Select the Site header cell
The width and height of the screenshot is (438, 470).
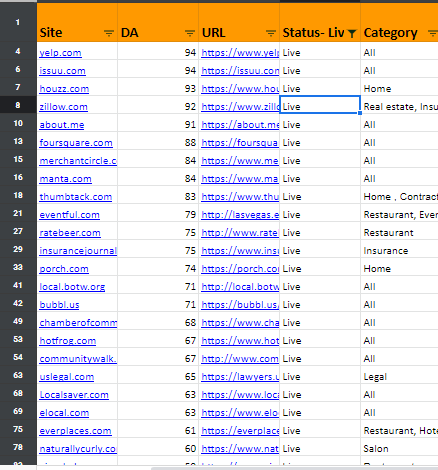click(x=77, y=22)
